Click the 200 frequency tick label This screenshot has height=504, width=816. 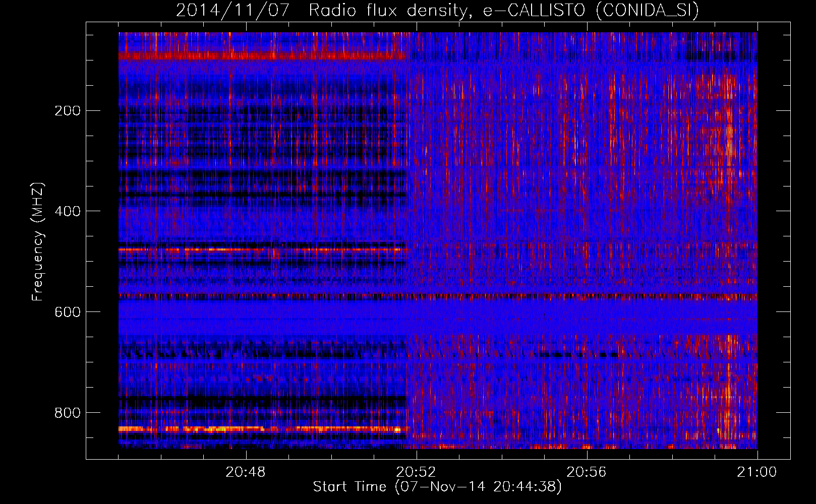68,111
